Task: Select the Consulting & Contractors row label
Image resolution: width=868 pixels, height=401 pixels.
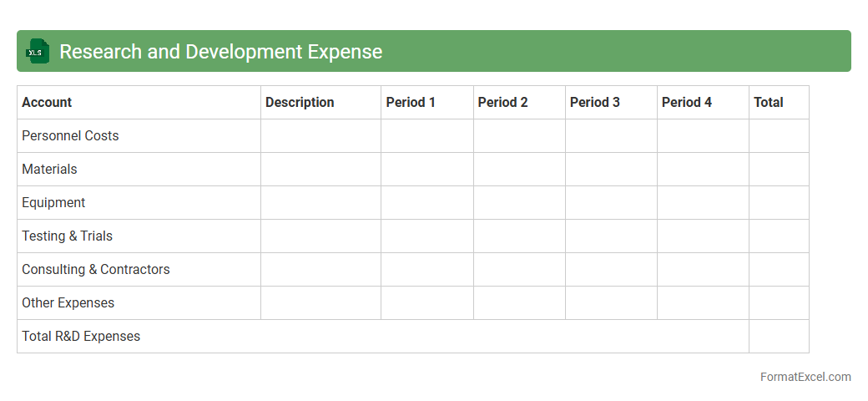Action: 95,270
